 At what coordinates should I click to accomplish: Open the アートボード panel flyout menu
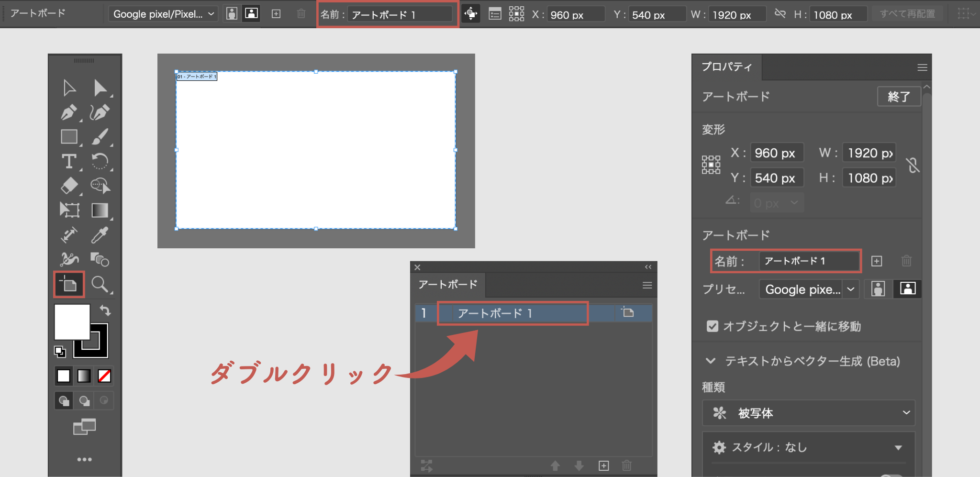point(648,285)
